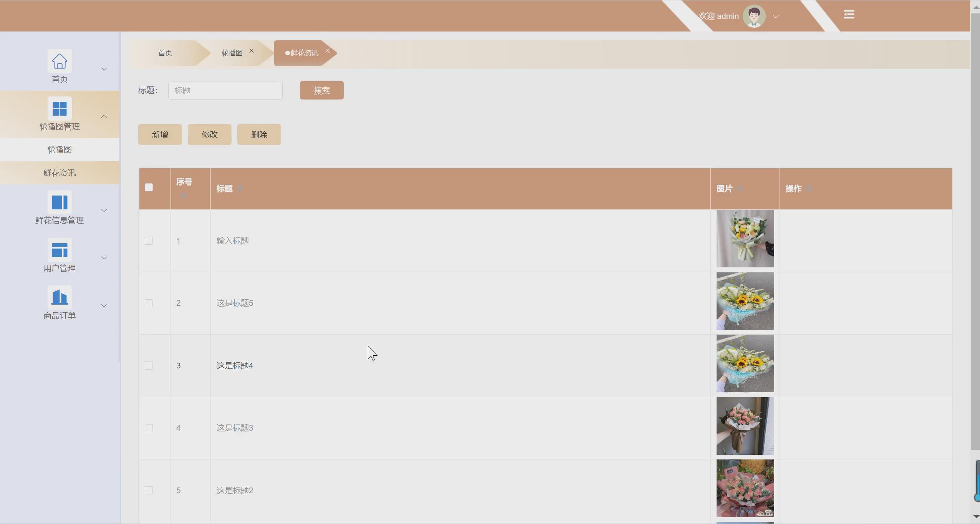980x524 pixels.
Task: Close the 轮播图 tab with X
Action: click(x=252, y=51)
